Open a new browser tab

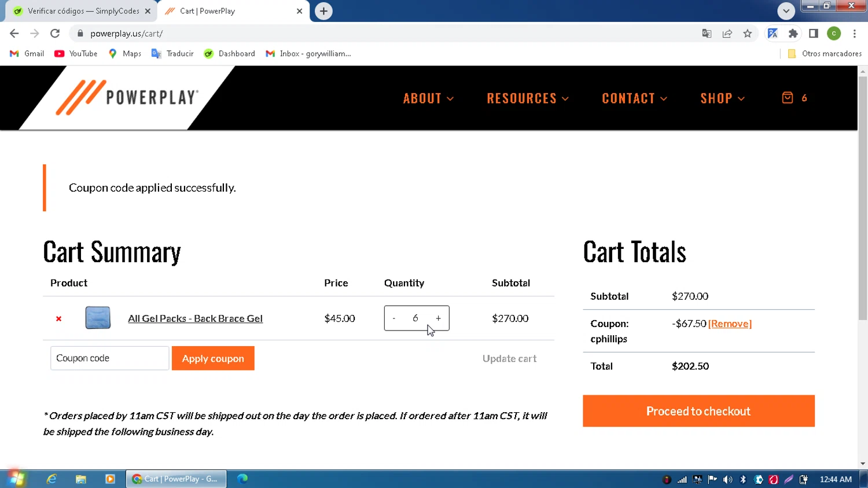[x=323, y=11]
